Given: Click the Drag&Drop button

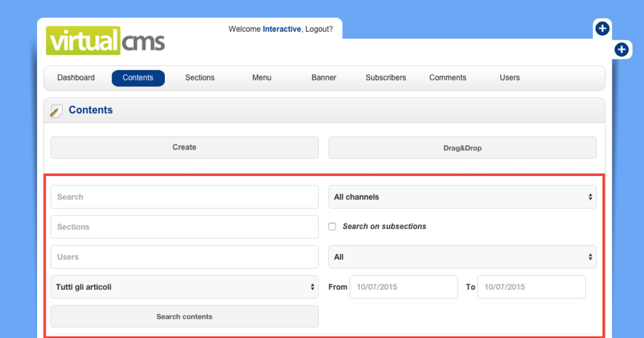Looking at the screenshot, I should tap(462, 148).
